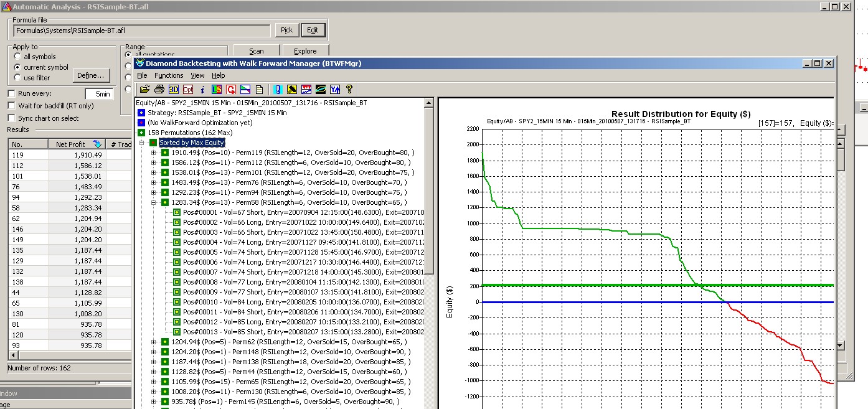Select the 'Sorted by Max Equity' tree item
Screen dimensions: 868x409
point(192,143)
